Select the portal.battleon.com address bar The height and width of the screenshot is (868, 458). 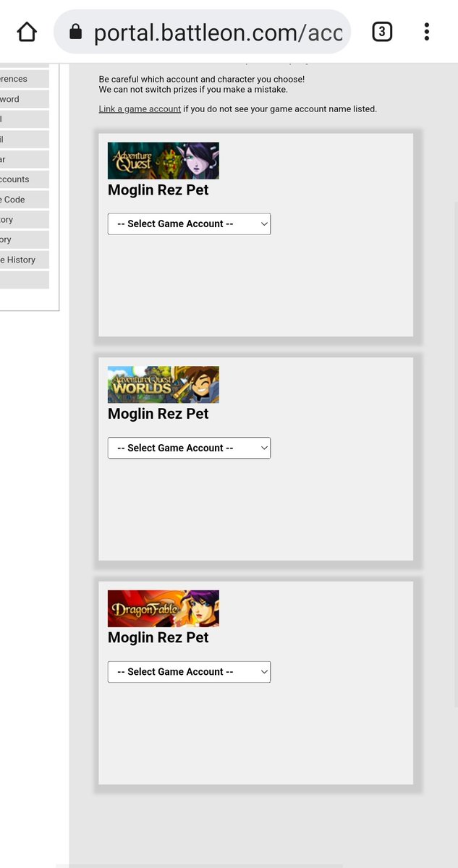click(202, 32)
